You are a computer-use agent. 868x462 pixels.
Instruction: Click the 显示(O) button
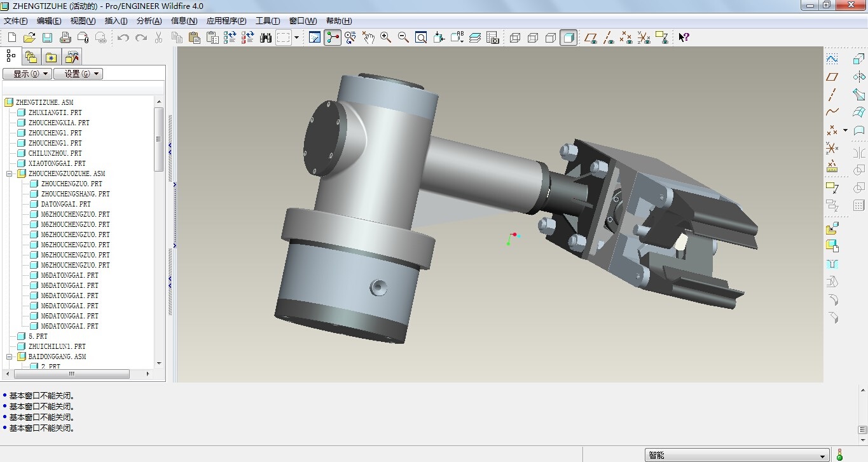(x=27, y=74)
